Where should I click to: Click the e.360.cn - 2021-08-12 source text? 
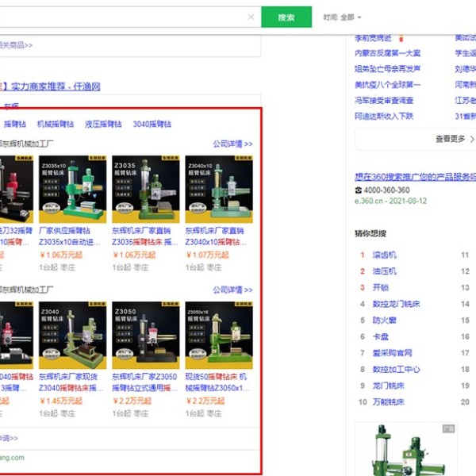390,201
